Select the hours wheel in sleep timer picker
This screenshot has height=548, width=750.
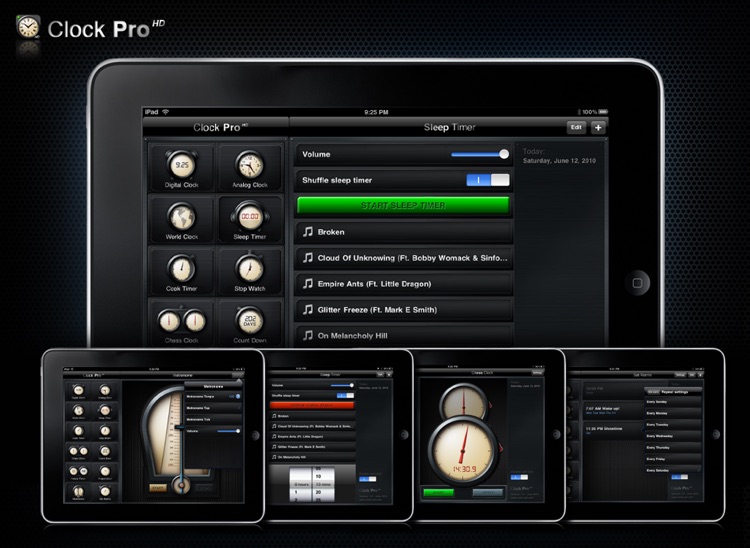[300, 484]
